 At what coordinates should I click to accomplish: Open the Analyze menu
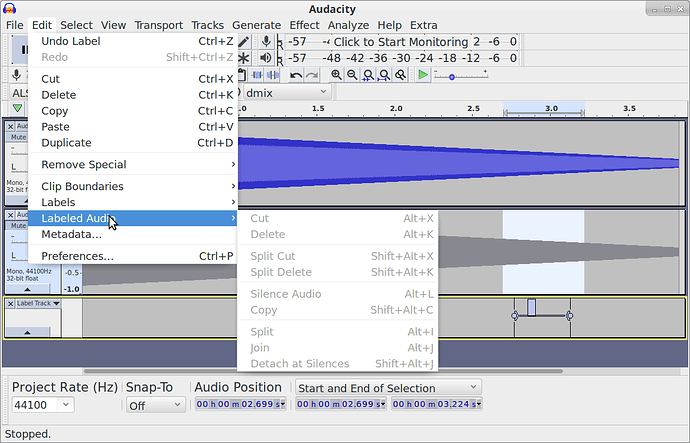coord(348,25)
